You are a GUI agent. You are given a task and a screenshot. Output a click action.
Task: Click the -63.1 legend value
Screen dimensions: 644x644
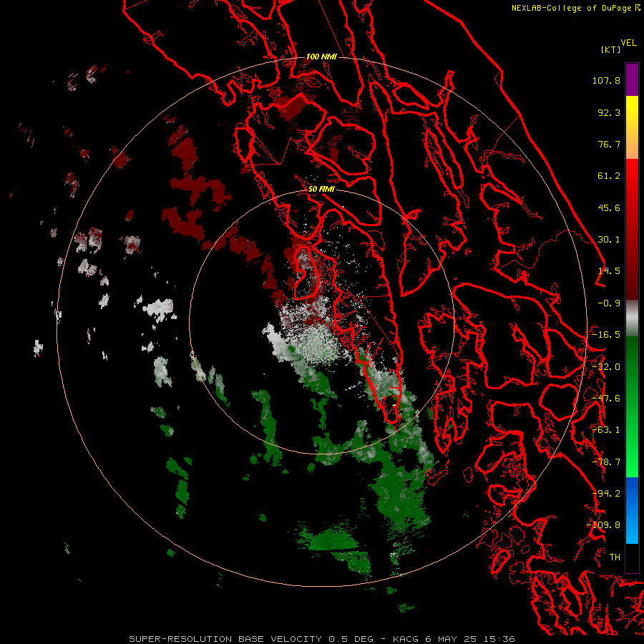pos(606,430)
